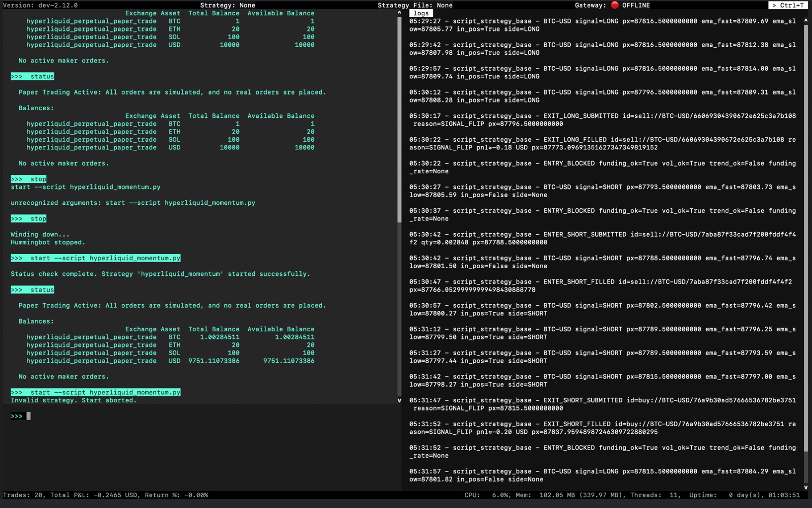The width and height of the screenshot is (812, 508).
Task: Click the down arrow of the logs pane scrollbar
Action: pos(806,487)
